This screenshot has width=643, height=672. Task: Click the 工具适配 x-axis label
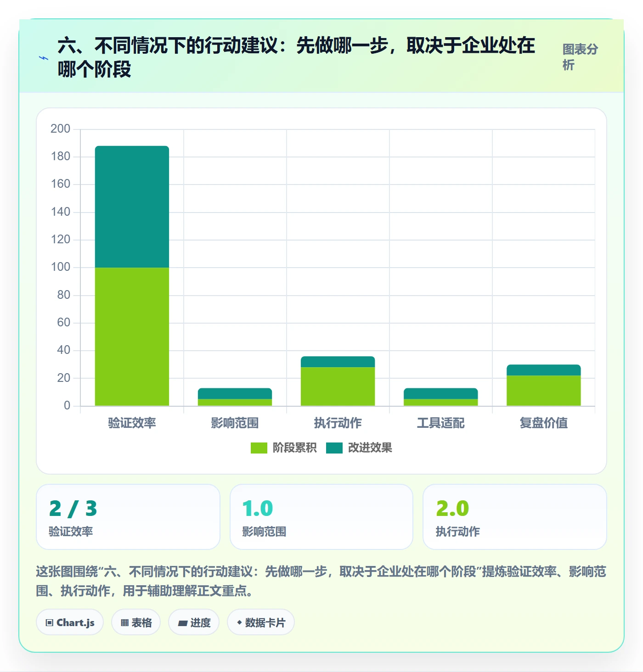(440, 423)
